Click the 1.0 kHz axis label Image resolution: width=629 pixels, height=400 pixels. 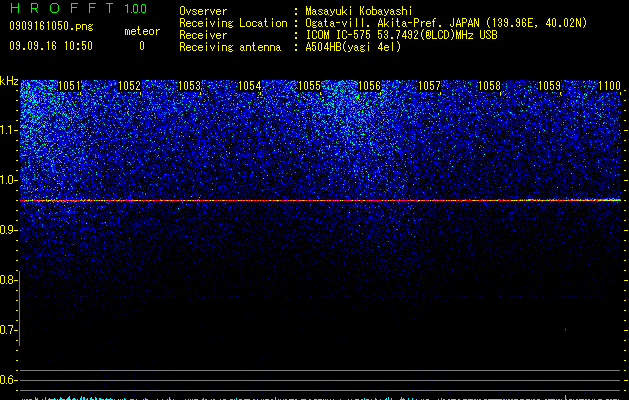coord(8,180)
